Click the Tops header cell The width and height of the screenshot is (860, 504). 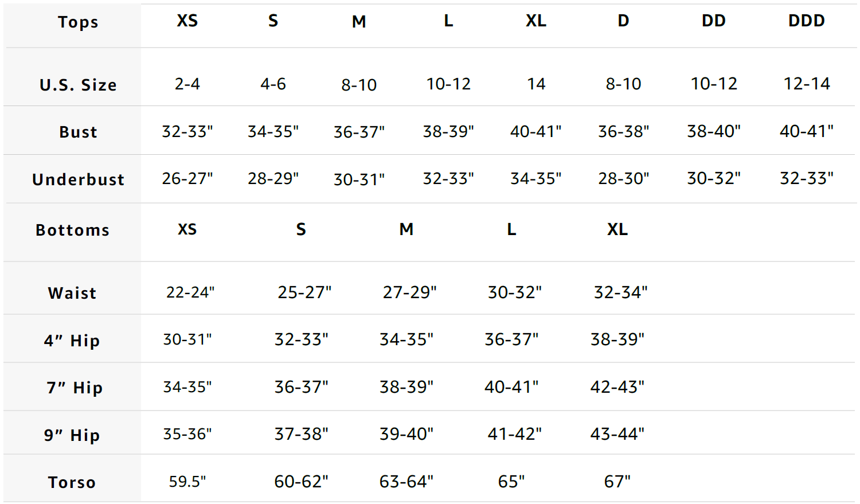pyautogui.click(x=78, y=22)
